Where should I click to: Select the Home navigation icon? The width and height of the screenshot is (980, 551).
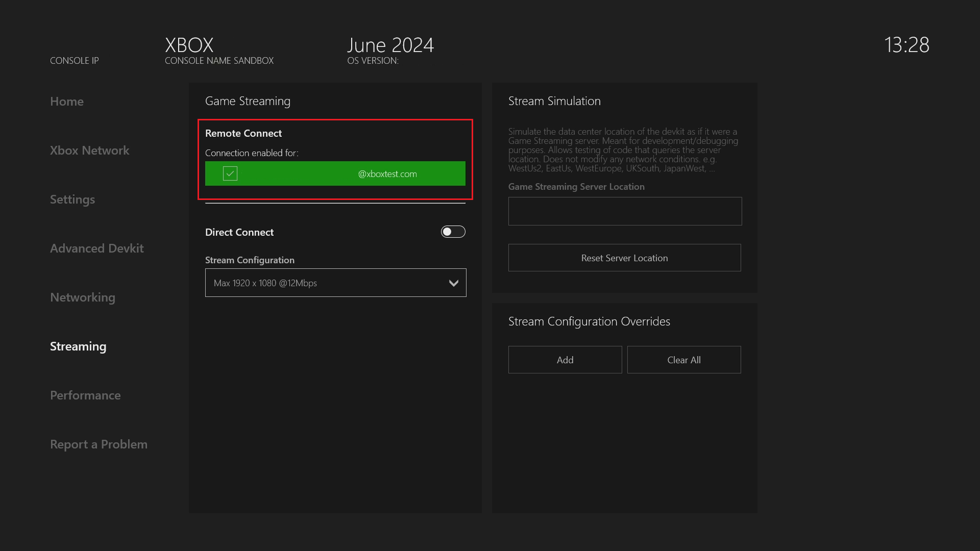coord(67,101)
